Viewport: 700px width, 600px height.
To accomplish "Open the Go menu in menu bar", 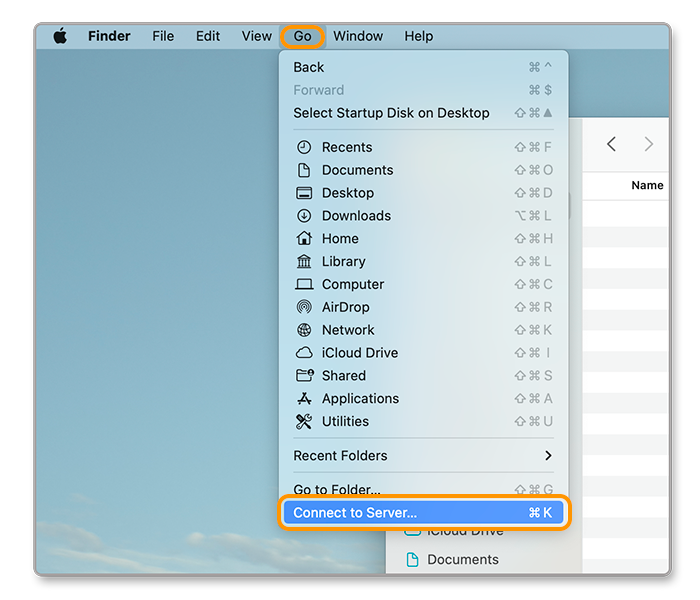I will (302, 36).
